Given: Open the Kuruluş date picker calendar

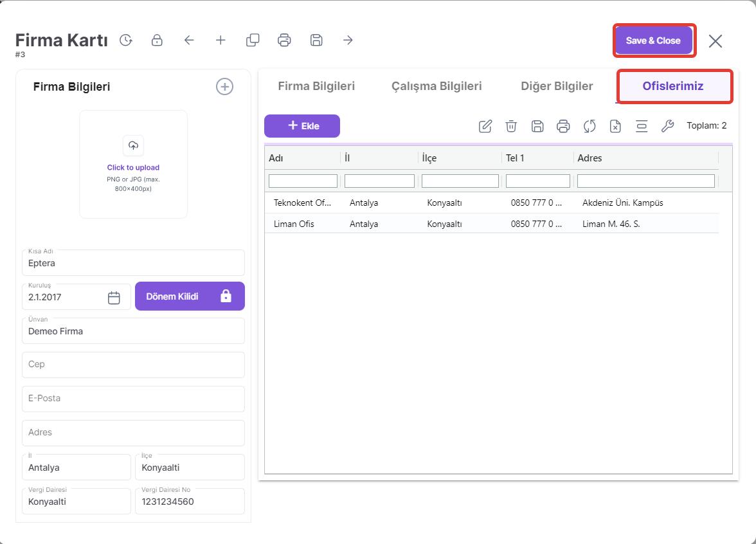Looking at the screenshot, I should (x=114, y=298).
